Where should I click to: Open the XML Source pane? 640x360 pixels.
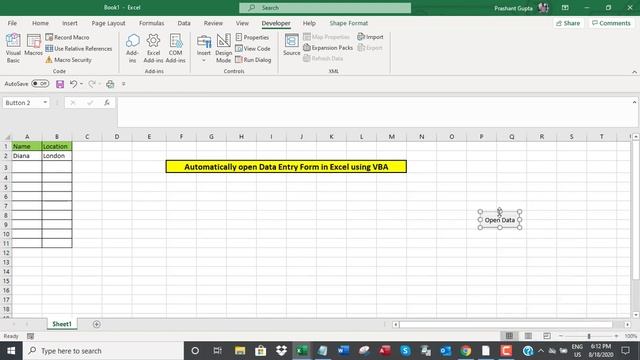(x=291, y=45)
